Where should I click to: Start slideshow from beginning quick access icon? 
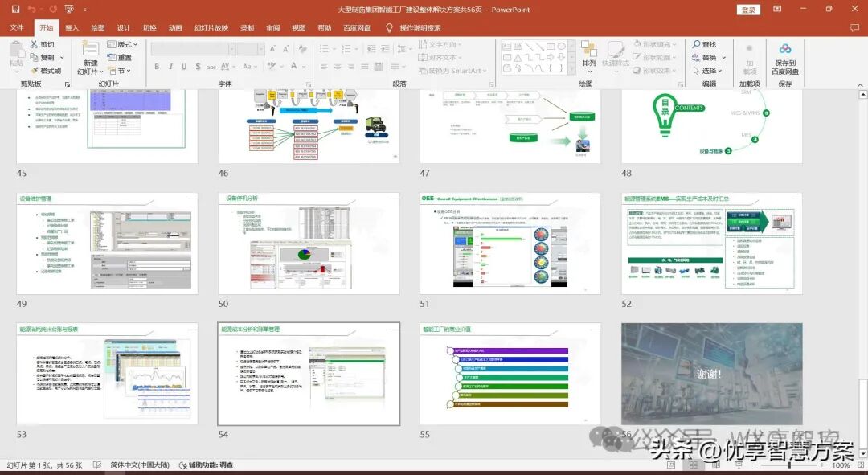69,10
